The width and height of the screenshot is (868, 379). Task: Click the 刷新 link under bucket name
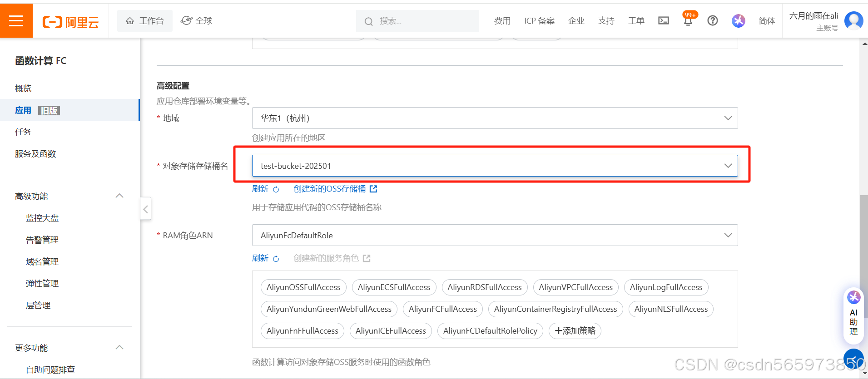[260, 189]
